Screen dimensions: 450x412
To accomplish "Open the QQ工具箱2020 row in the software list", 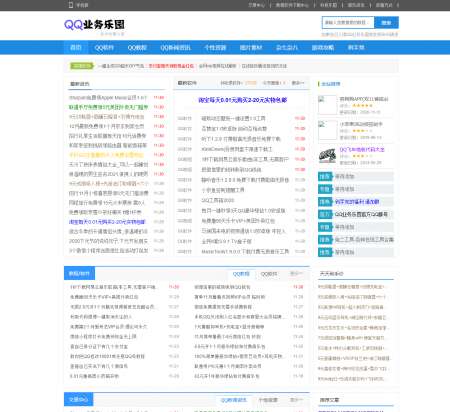I will click(218, 200).
